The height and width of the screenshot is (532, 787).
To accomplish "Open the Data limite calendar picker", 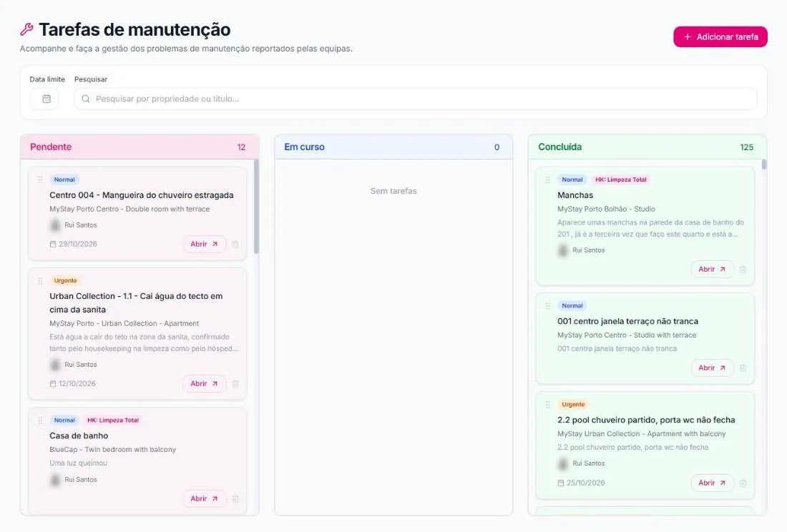I will click(44, 99).
